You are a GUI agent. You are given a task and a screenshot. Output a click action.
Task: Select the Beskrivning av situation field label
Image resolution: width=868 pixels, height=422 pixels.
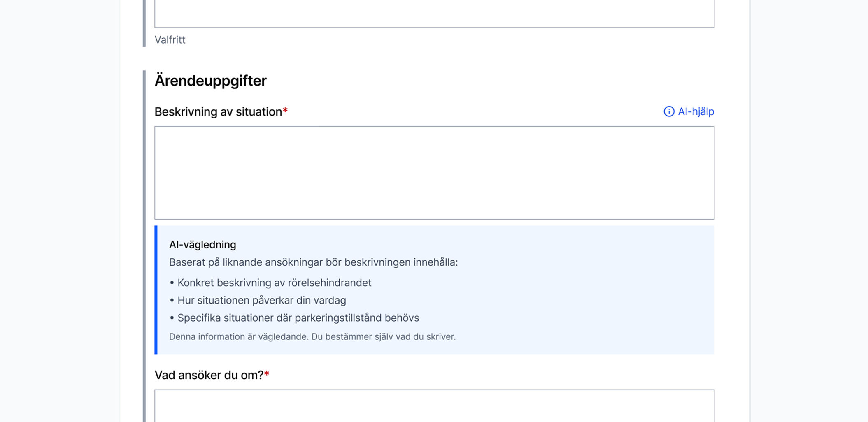219,111
